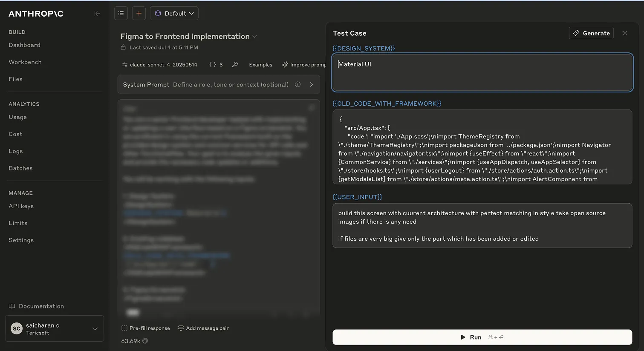Click the Anthropic logo
The height and width of the screenshot is (351, 644).
[x=36, y=14]
